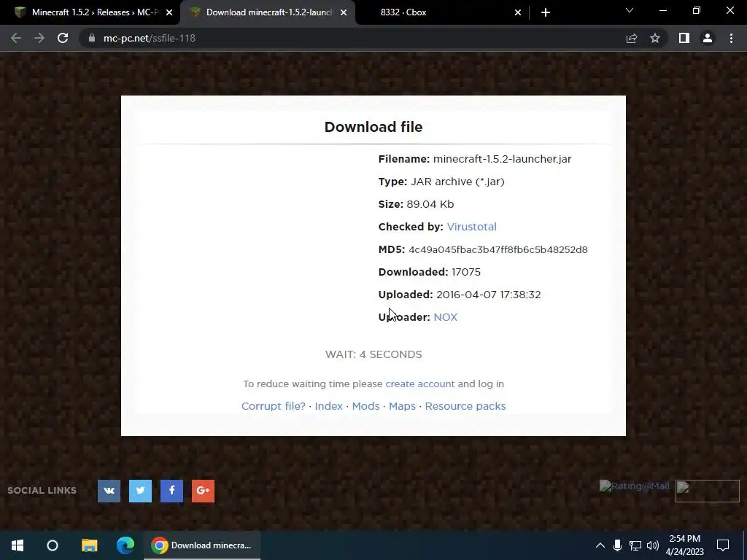Open the Virustotal check link
This screenshot has height=560, width=747.
[472, 227]
